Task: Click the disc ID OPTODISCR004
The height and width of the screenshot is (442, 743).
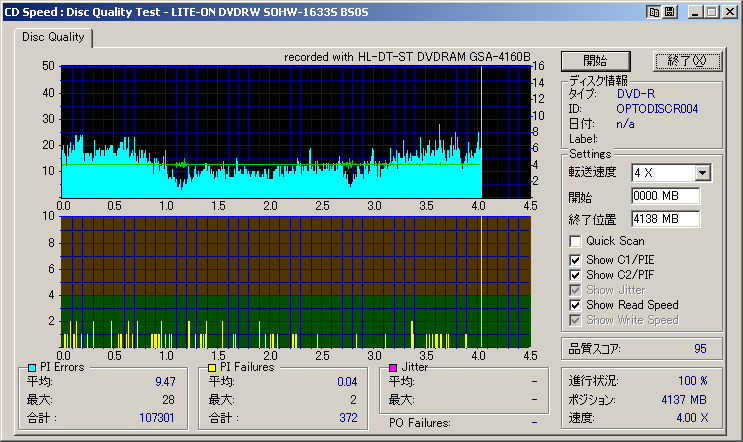Action: [x=657, y=109]
